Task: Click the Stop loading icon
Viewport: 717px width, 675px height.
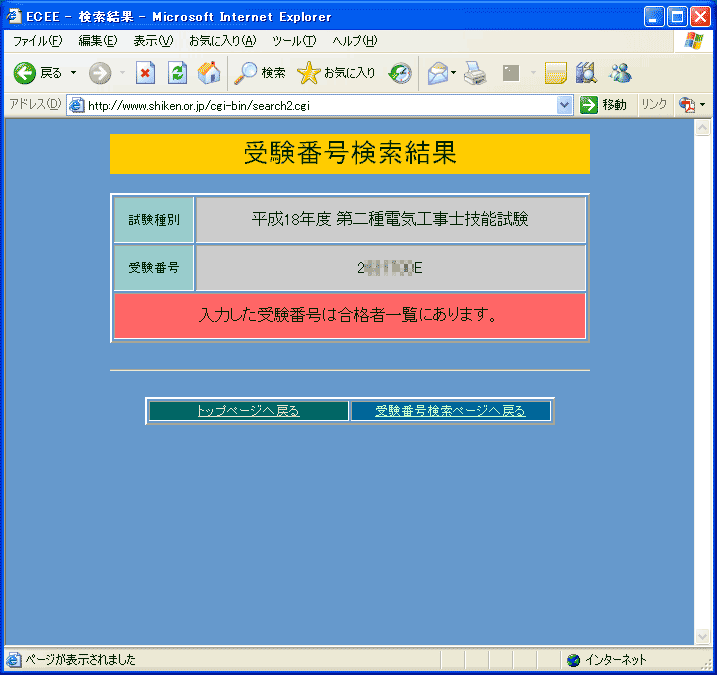Action: [145, 73]
